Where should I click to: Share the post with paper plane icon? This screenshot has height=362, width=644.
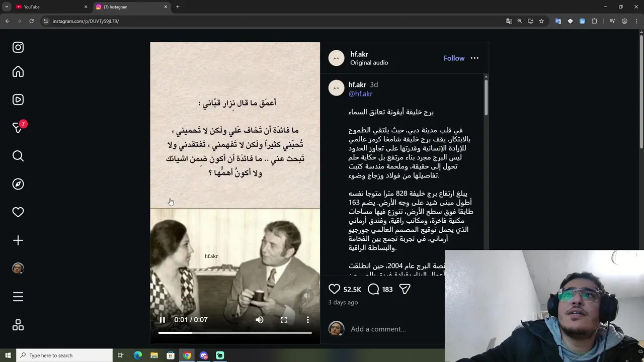point(405,289)
